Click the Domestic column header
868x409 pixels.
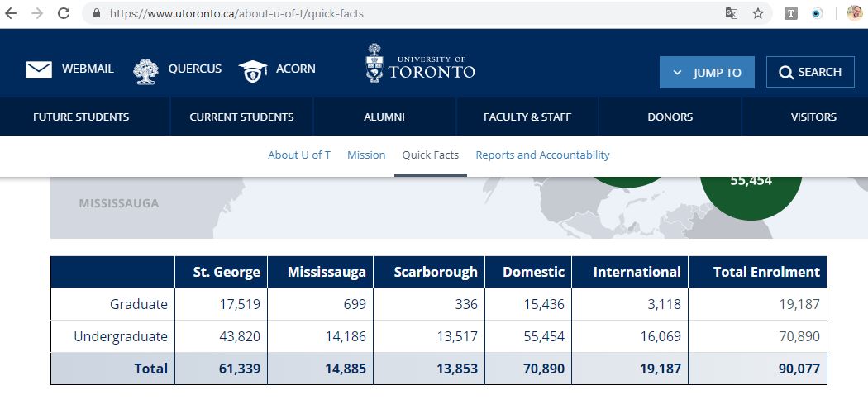[528, 272]
